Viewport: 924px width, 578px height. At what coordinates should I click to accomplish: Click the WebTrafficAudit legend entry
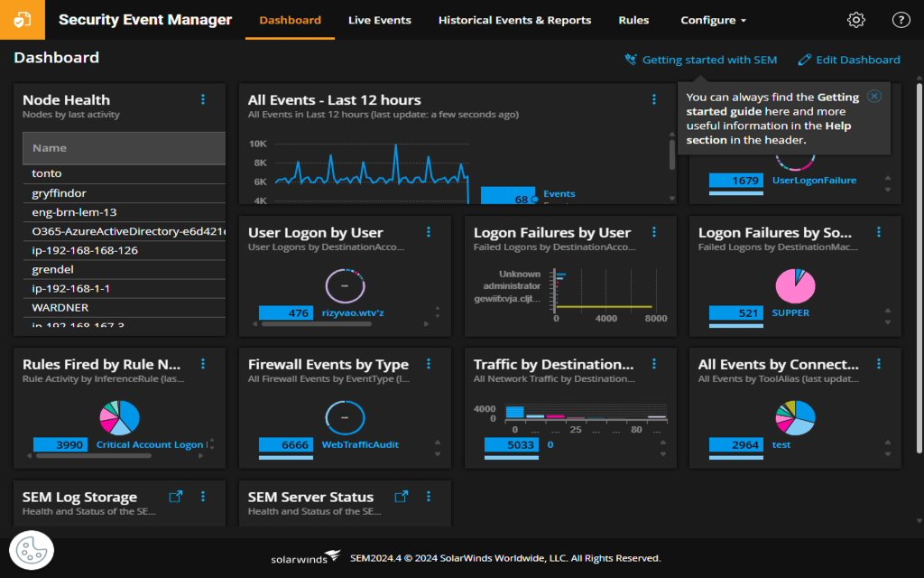360,444
